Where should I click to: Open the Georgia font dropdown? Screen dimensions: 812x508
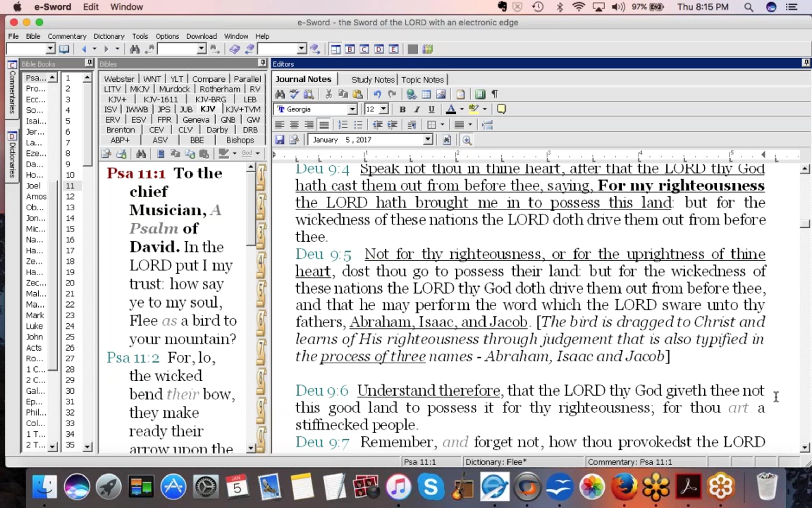[x=352, y=109]
